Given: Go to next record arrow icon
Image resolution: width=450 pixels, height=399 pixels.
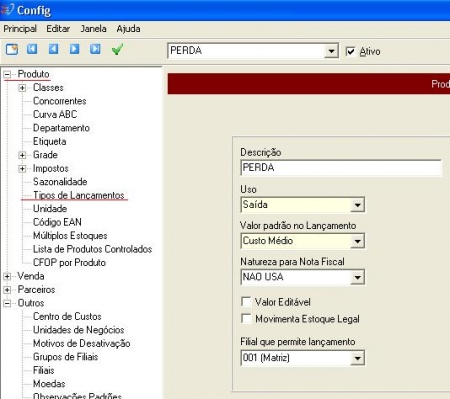Looking at the screenshot, I should (74, 49).
